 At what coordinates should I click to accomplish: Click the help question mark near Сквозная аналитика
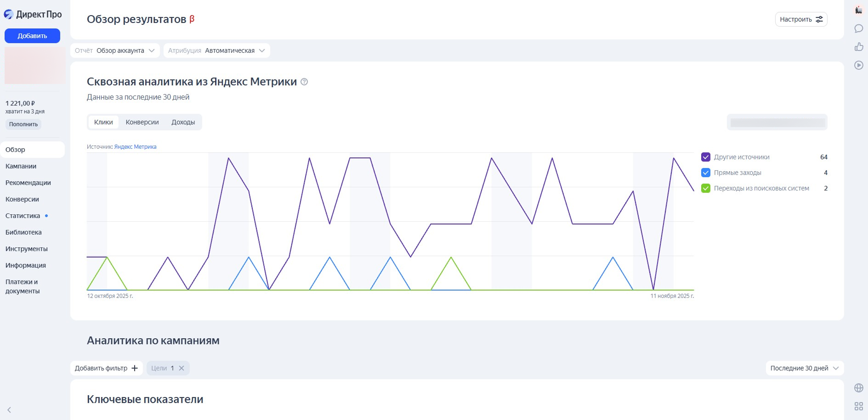[304, 82]
